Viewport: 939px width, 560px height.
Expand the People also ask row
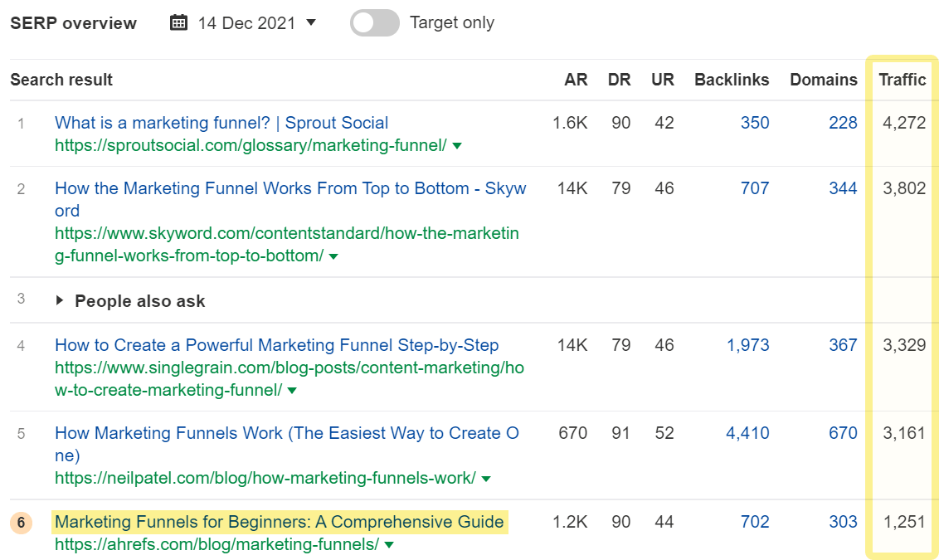tap(60, 301)
